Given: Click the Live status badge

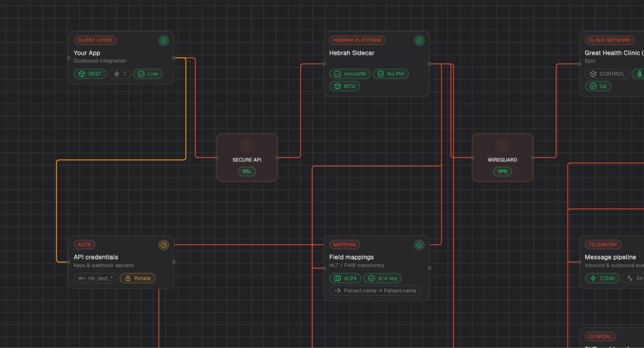Looking at the screenshot, I should (148, 74).
